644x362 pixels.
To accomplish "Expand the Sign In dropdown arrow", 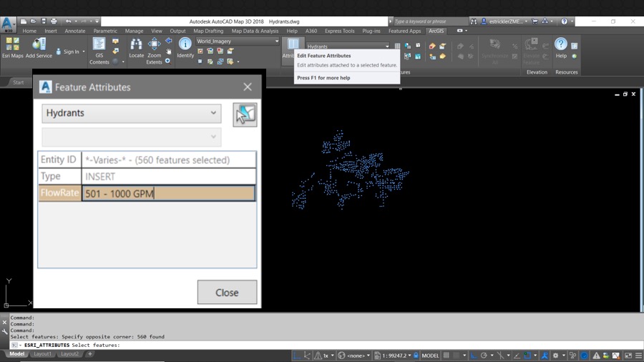I will 84,52.
